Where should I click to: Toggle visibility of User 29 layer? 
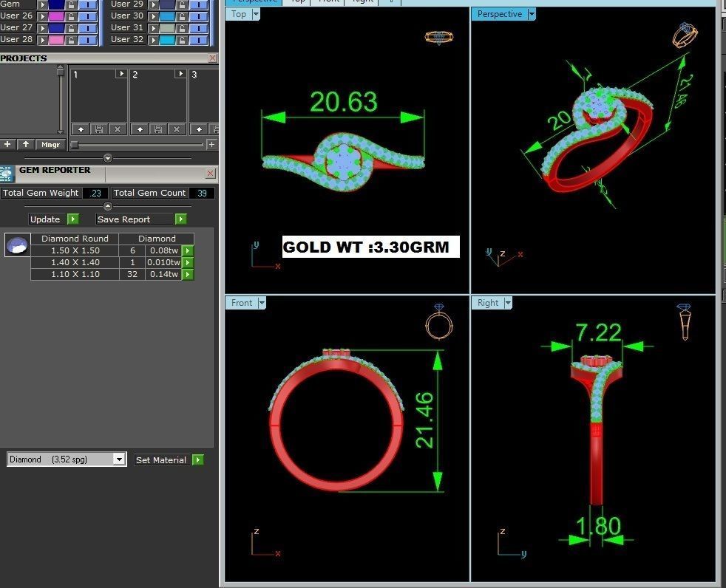coord(199,4)
